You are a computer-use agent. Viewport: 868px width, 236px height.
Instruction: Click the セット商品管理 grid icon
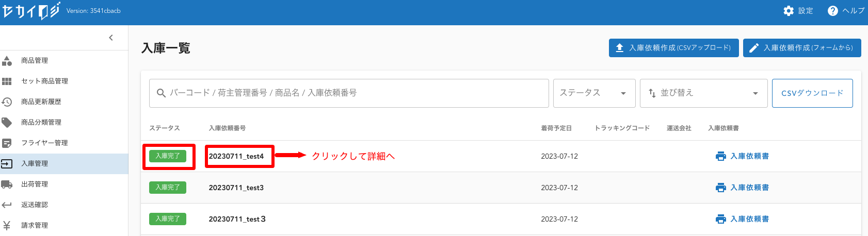[x=7, y=81]
